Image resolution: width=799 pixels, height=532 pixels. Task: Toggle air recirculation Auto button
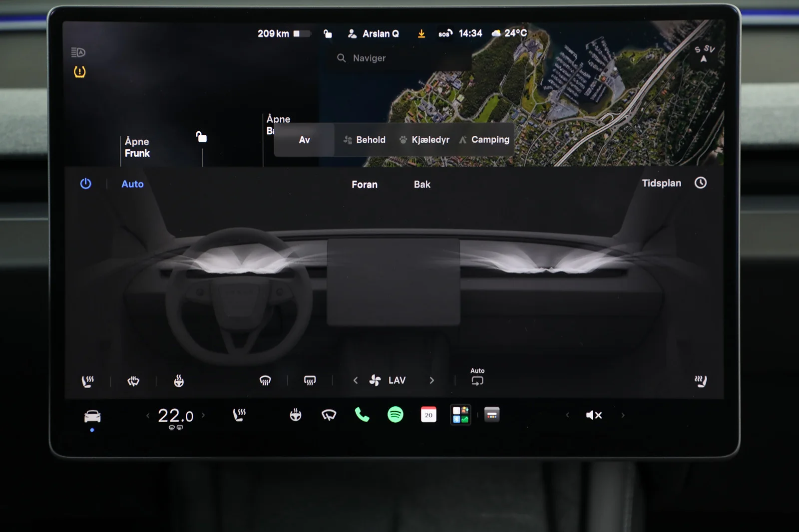[477, 377]
